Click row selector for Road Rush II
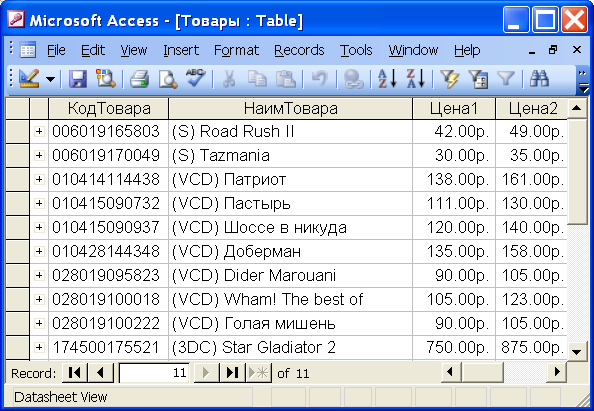594x411 pixels. tap(17, 131)
